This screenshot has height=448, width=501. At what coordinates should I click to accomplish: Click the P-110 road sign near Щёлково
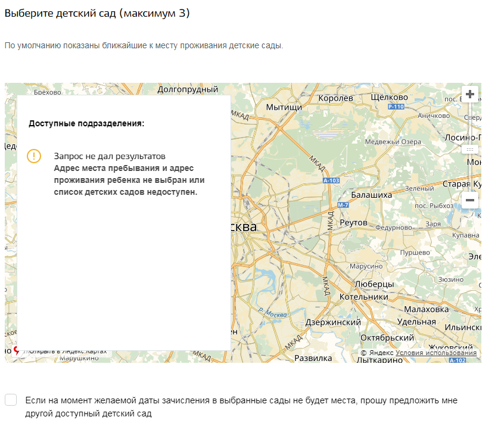(x=396, y=107)
